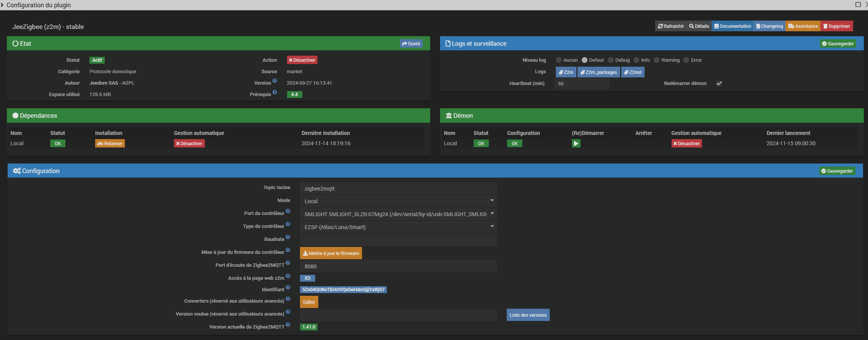Viewport: 868px width, 340px height.
Task: Click help icon beside Baudrate label
Action: pyautogui.click(x=288, y=237)
